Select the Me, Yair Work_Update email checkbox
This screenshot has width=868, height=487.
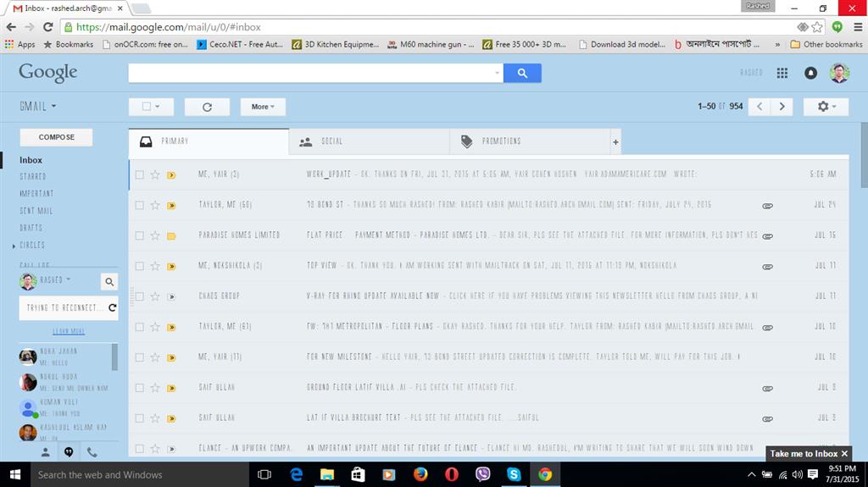140,174
